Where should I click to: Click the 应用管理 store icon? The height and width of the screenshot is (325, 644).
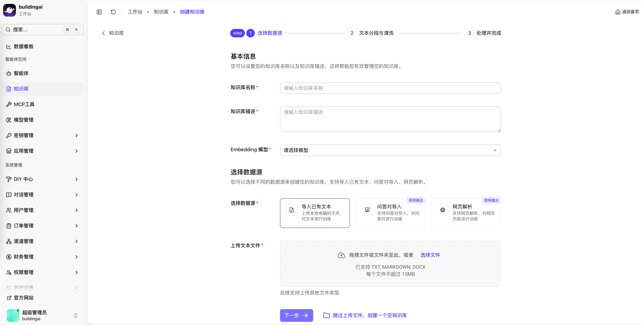click(x=9, y=151)
